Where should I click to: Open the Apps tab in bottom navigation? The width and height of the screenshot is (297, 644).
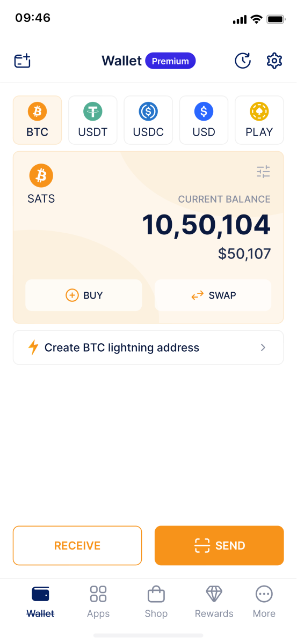98,601
